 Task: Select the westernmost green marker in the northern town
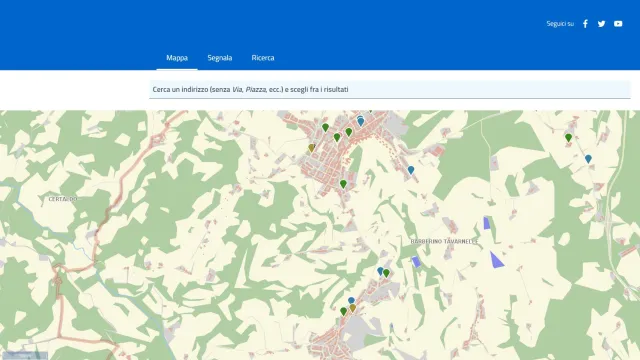tap(325, 128)
